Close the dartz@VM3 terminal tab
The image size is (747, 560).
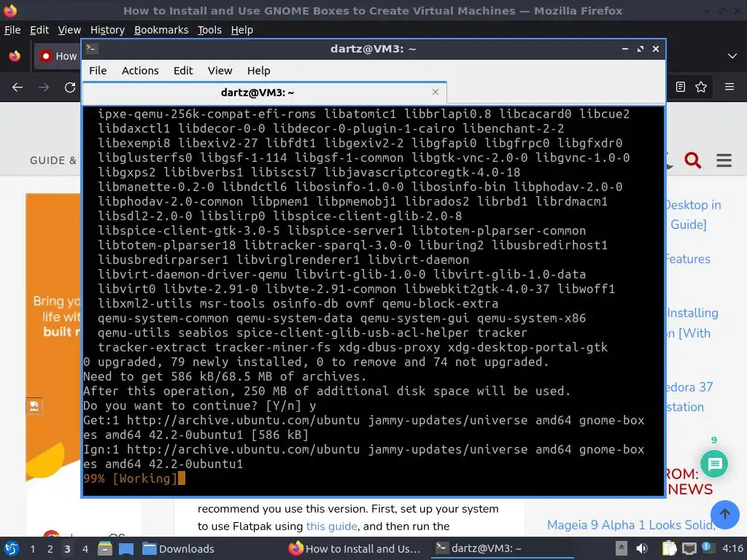(x=436, y=92)
